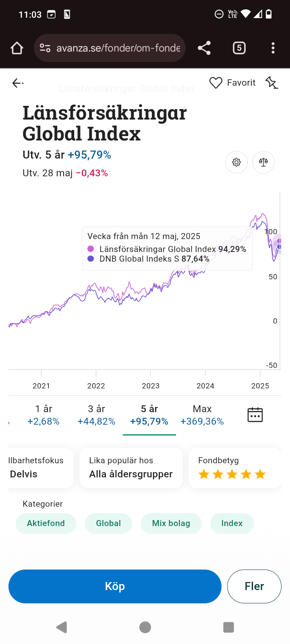This screenshot has height=644, width=290.
Task: Switch to the Max period tab
Action: click(202, 415)
